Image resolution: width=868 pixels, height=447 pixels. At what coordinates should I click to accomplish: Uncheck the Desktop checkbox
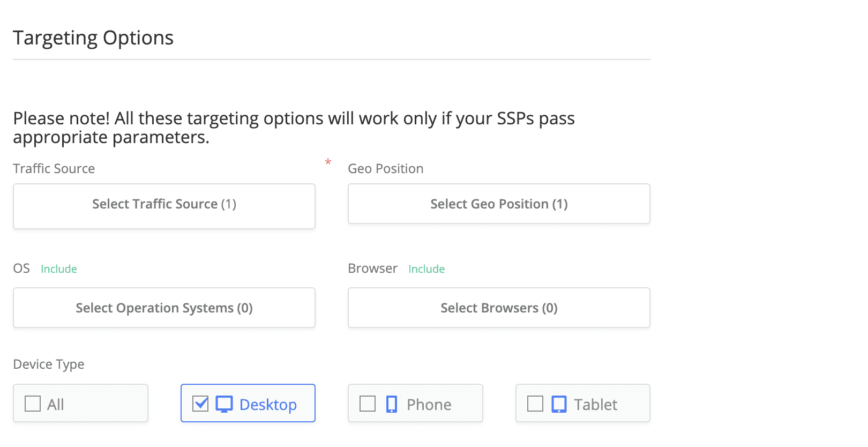(x=200, y=404)
